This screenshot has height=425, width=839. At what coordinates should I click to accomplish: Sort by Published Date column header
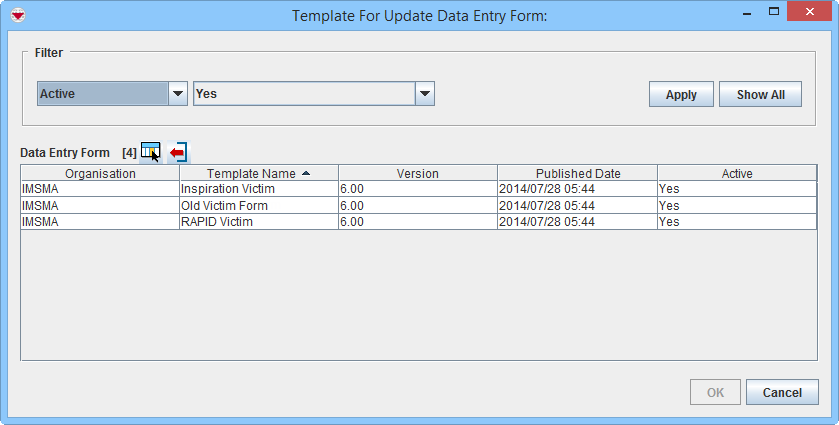tap(577, 173)
